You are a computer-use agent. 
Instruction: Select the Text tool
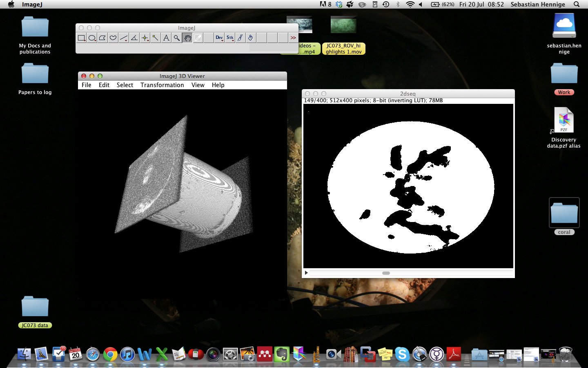tap(166, 38)
